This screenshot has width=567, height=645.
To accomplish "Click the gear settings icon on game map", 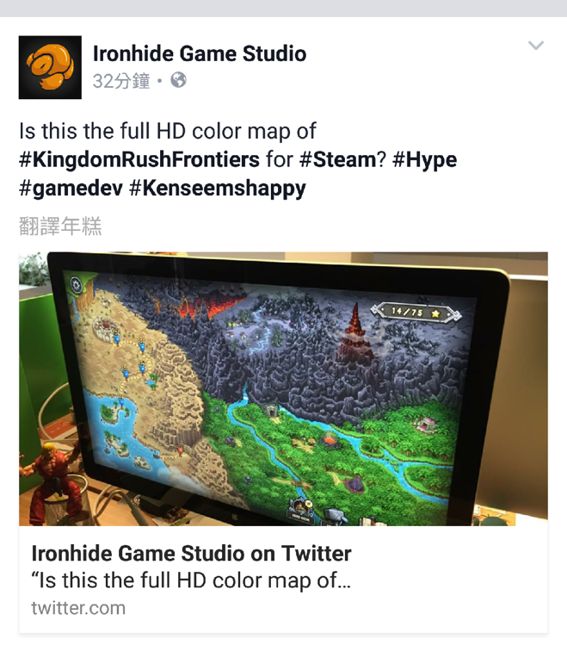I will (76, 284).
